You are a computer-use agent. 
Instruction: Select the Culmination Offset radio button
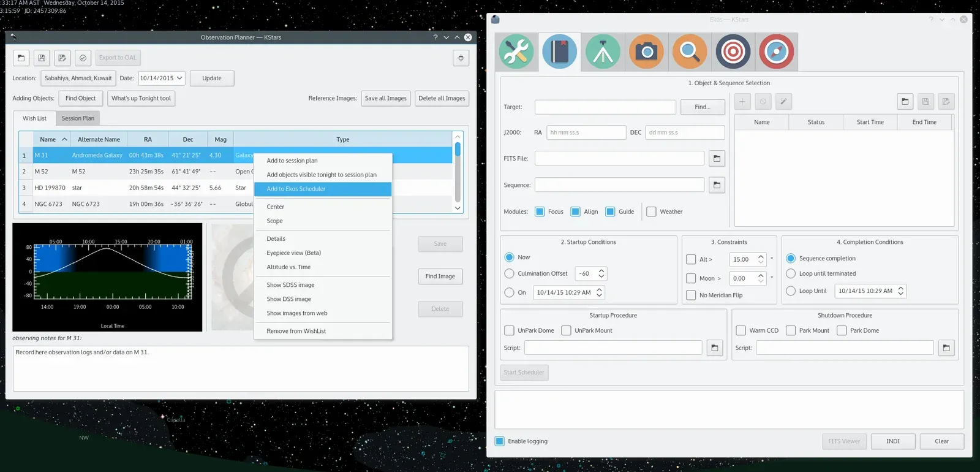509,273
